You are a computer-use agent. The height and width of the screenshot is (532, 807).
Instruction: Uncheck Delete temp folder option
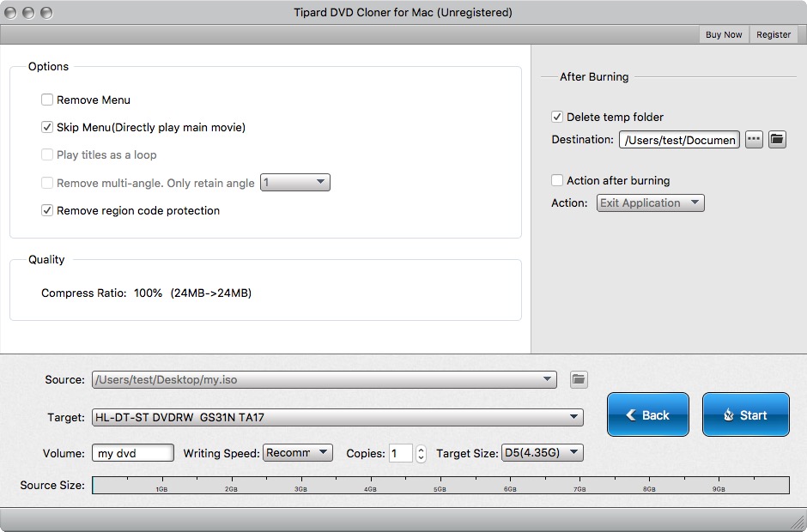click(x=557, y=117)
